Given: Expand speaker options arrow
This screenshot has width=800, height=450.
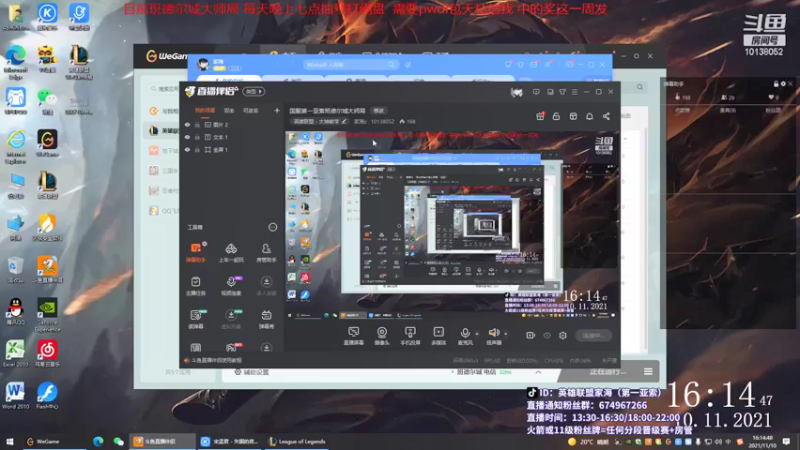Looking at the screenshot, I should click(x=505, y=334).
